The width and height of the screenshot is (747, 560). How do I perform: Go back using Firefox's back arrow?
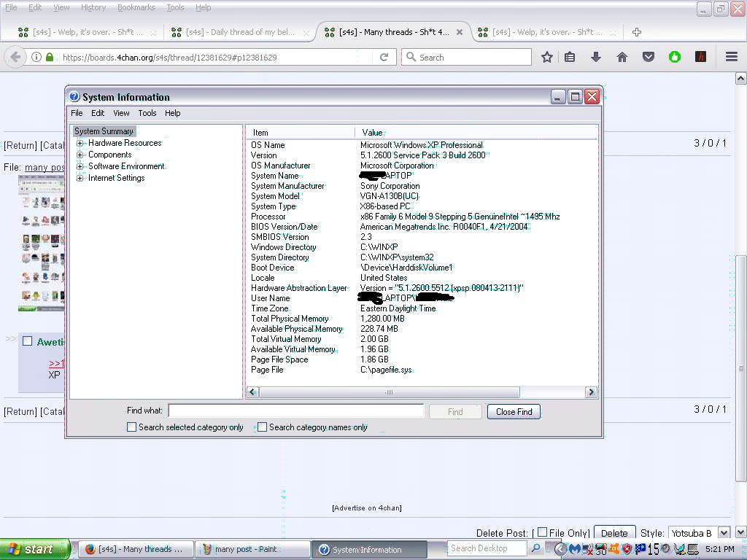point(15,57)
